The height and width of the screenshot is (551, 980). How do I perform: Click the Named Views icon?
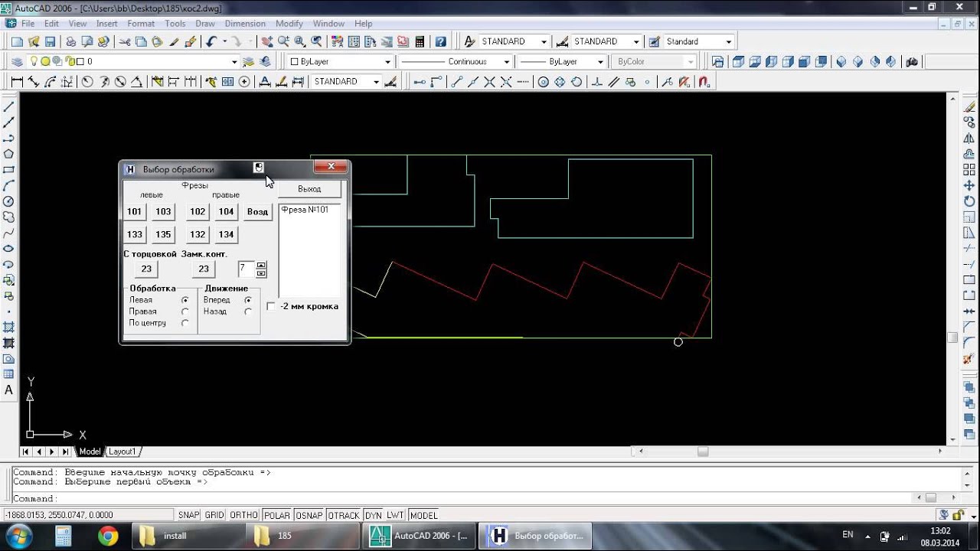[x=717, y=61]
